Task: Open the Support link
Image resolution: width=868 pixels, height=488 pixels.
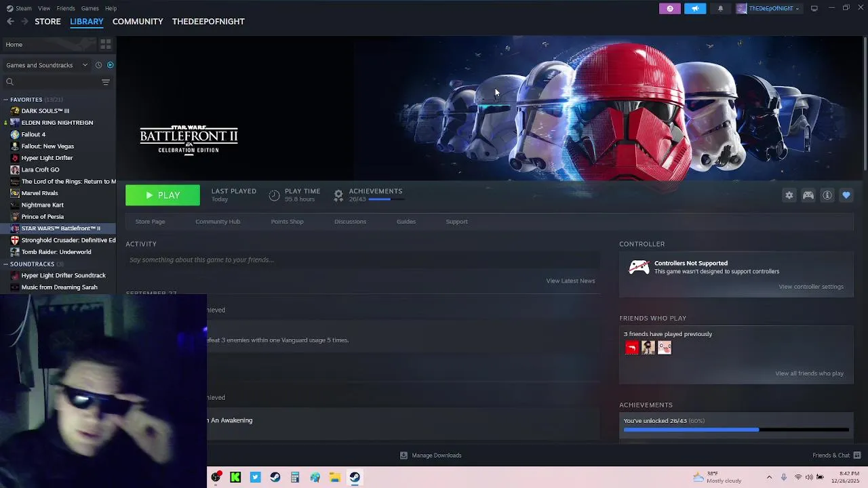Action: coord(456,222)
